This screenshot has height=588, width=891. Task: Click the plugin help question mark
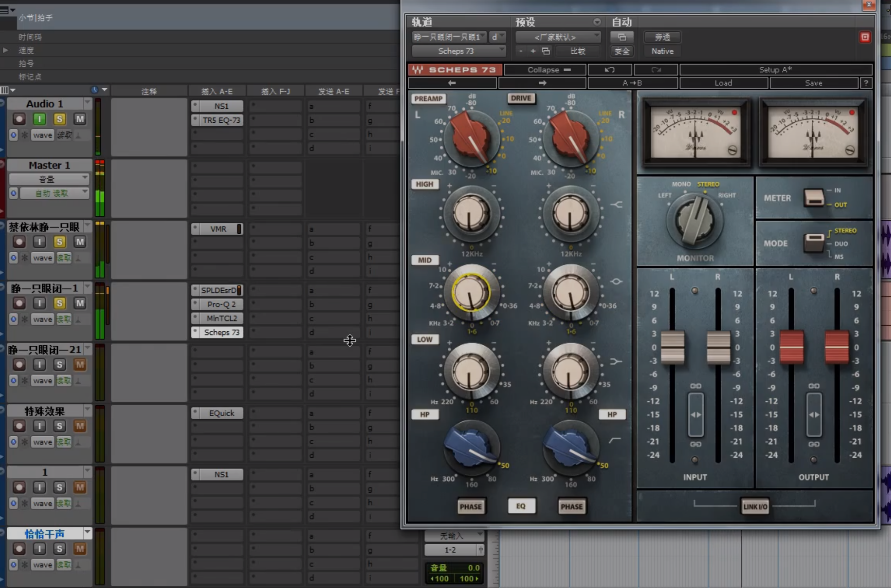coord(866,83)
